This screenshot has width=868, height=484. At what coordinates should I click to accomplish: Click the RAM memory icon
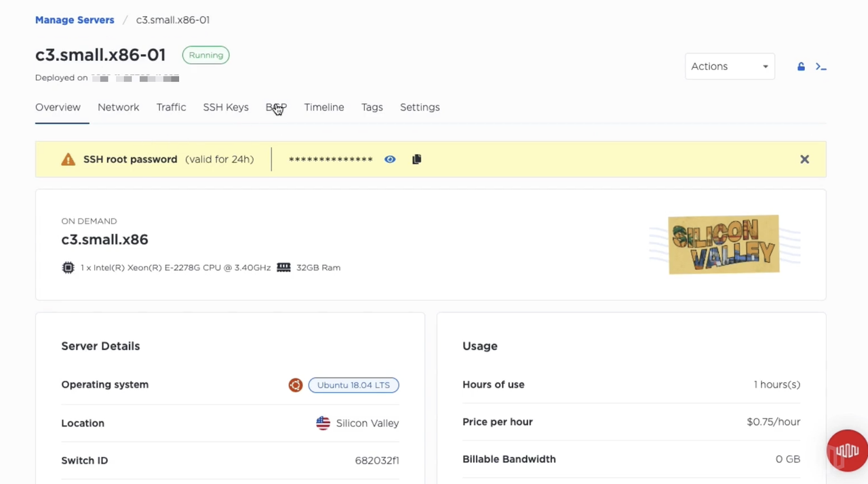pyautogui.click(x=283, y=267)
